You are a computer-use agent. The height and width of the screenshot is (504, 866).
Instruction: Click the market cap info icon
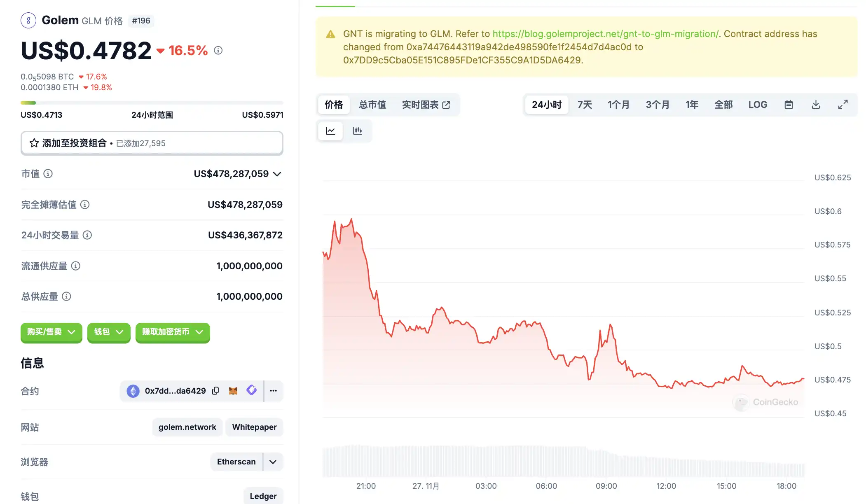[48, 174]
